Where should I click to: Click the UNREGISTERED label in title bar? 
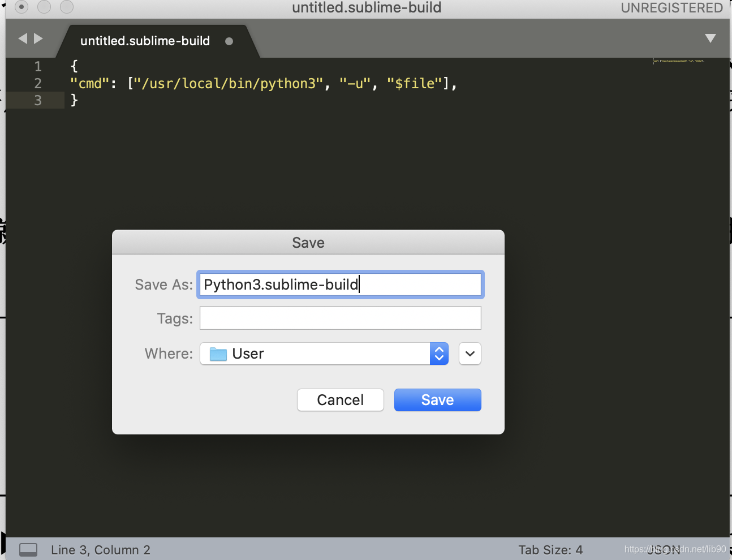(x=672, y=8)
